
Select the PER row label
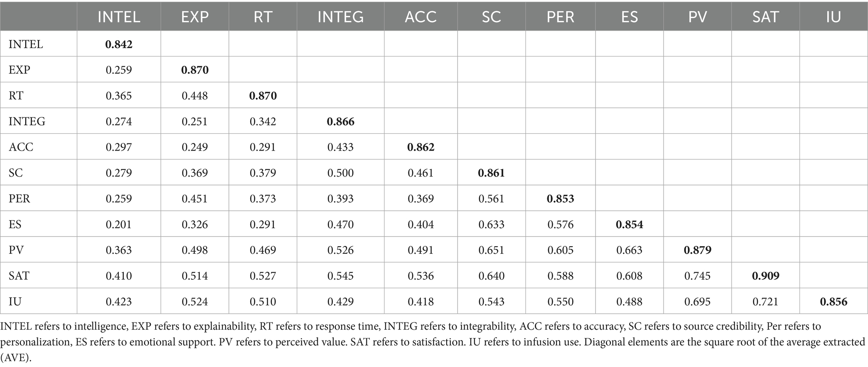pyautogui.click(x=19, y=198)
